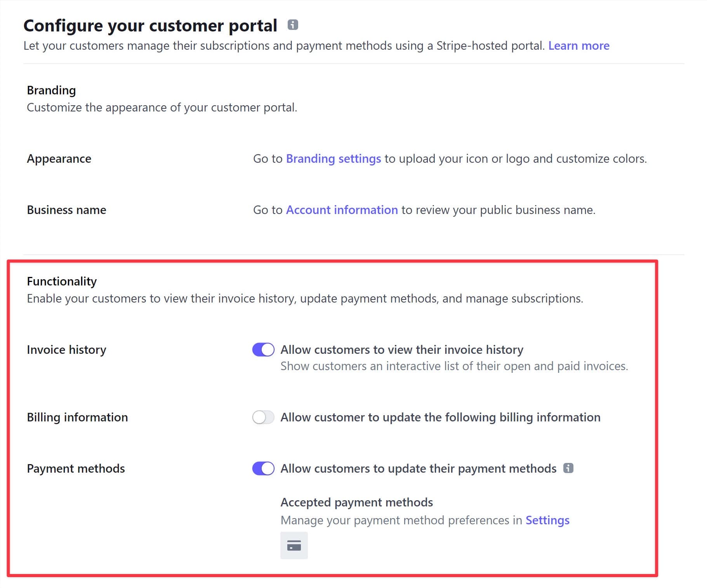Viewport: 707px width, 588px height.
Task: Click the Branding section heading
Action: (x=51, y=90)
